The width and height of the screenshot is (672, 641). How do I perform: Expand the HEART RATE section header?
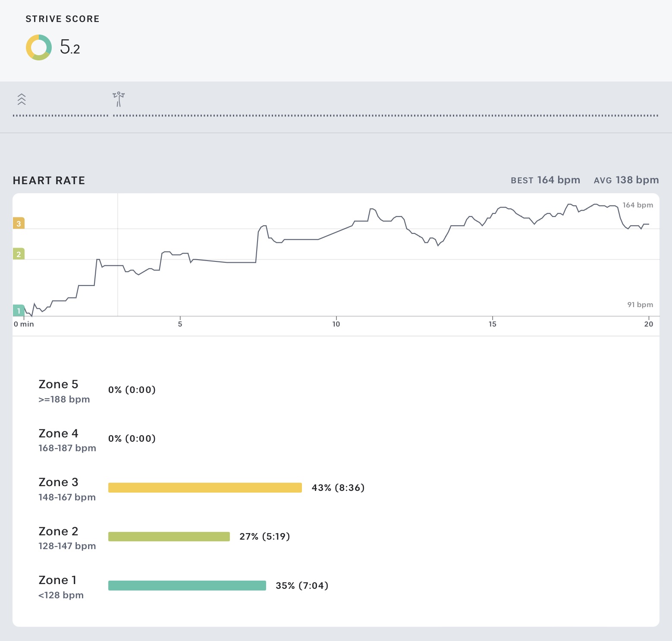click(x=49, y=180)
